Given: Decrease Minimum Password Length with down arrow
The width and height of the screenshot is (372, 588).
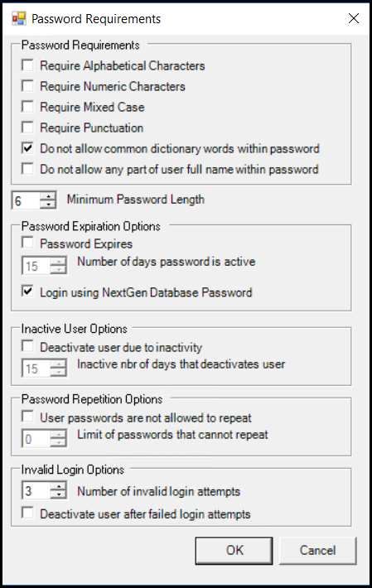Looking at the screenshot, I should [47, 205].
